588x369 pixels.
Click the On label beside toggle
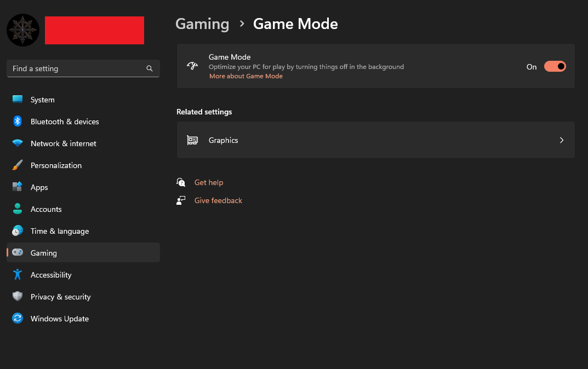coord(532,67)
